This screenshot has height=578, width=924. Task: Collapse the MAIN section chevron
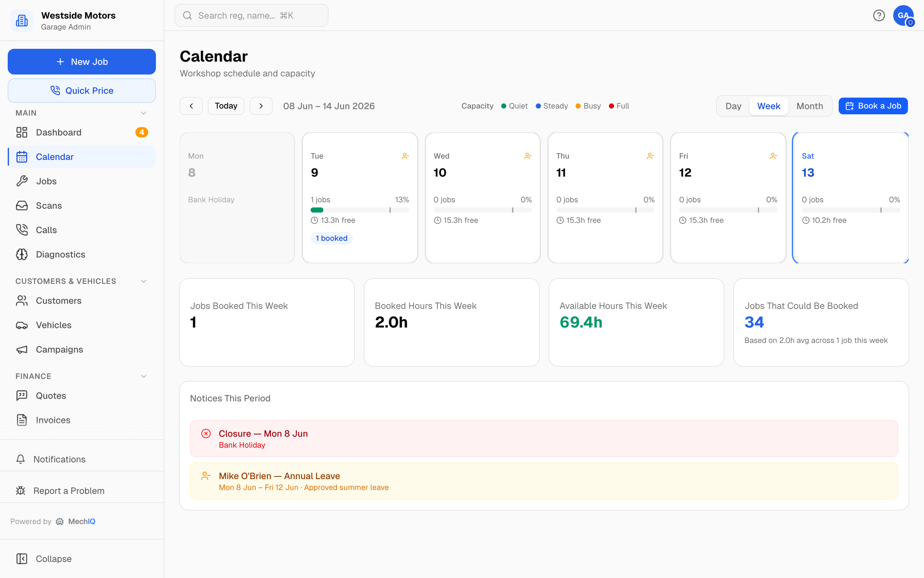click(x=143, y=113)
